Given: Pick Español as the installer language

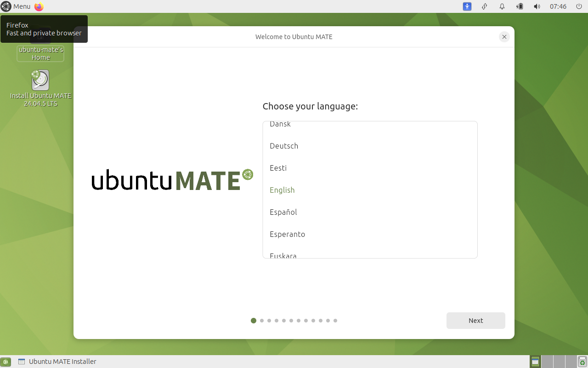Looking at the screenshot, I should (370, 212).
